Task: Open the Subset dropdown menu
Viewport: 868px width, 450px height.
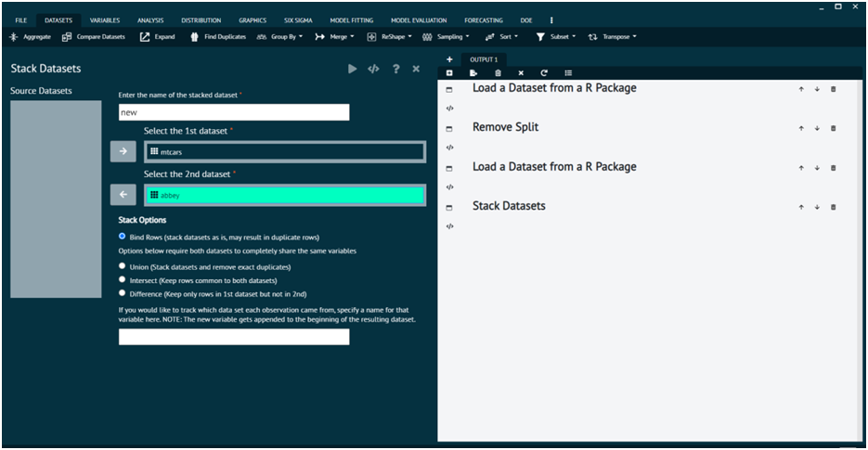Action: [x=556, y=37]
